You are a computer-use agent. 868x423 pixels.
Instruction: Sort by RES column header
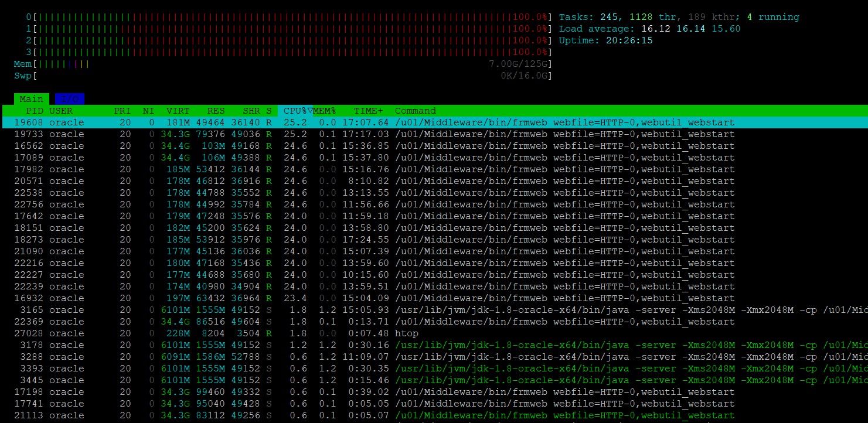(216, 111)
